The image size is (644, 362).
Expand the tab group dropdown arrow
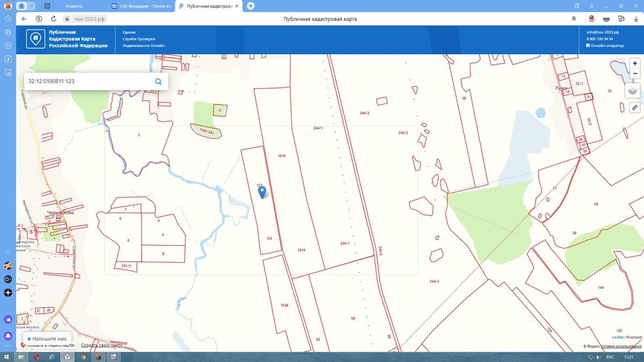click(32, 6)
